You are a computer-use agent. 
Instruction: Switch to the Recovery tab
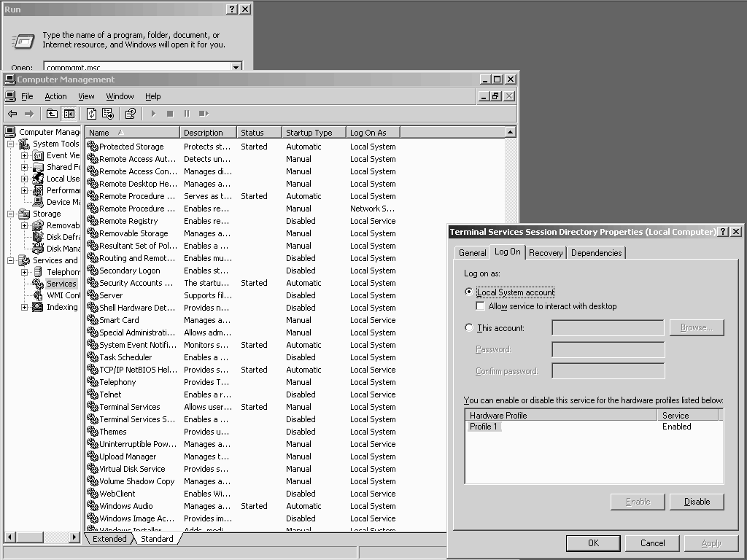pos(546,253)
